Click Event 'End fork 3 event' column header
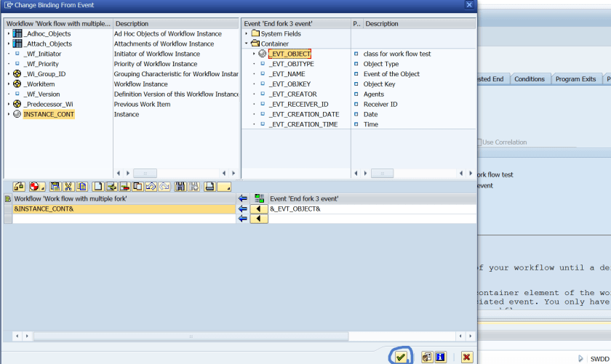Screen dimensions: 611x364 click(296, 23)
